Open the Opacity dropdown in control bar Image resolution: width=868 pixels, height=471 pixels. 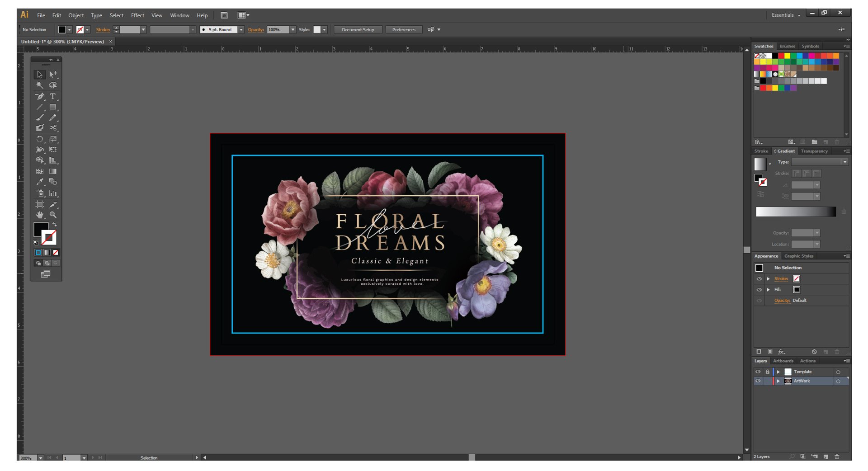pos(293,30)
